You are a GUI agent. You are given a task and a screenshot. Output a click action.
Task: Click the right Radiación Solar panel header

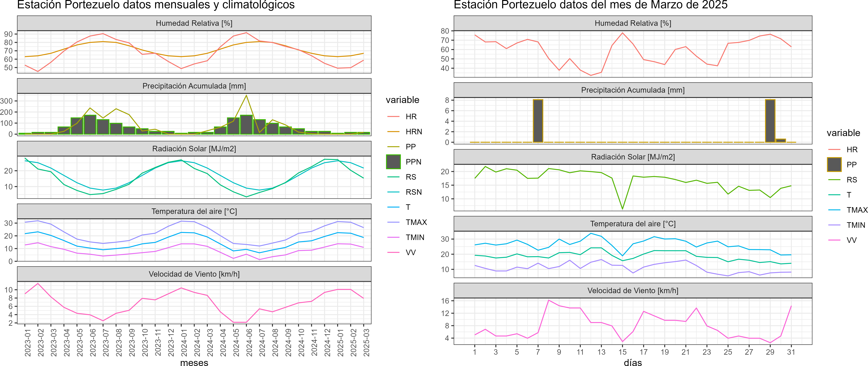click(633, 157)
